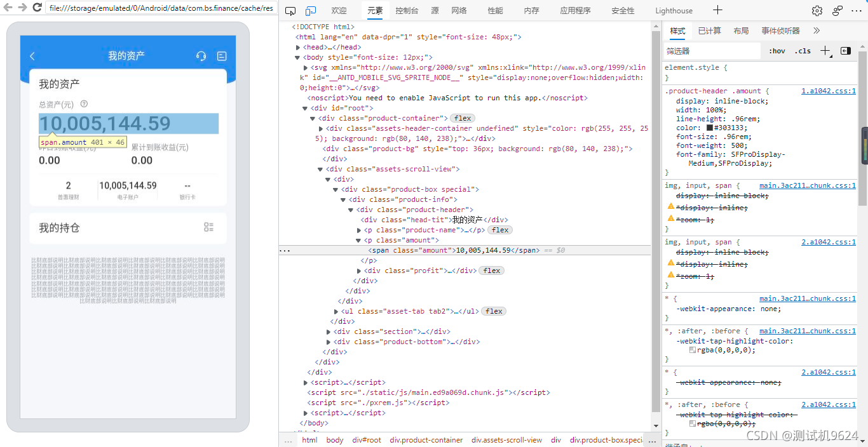Screen dimensions: 868x447
Task: Open DevTools settings gear
Action: [817, 11]
